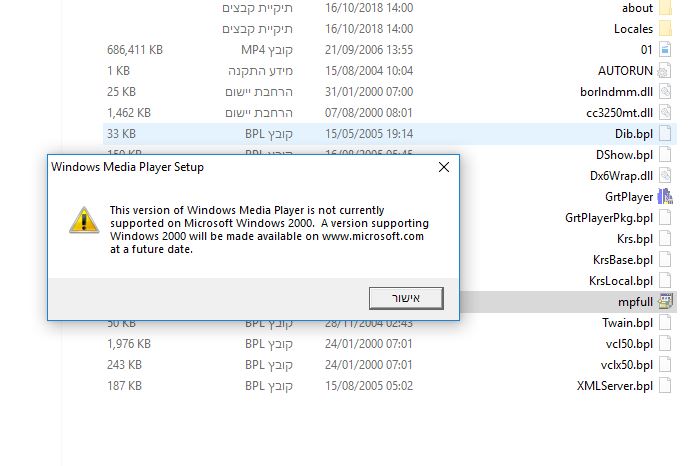Click the mpfull installer icon
Screen dimensions: 688x466
pos(665,301)
